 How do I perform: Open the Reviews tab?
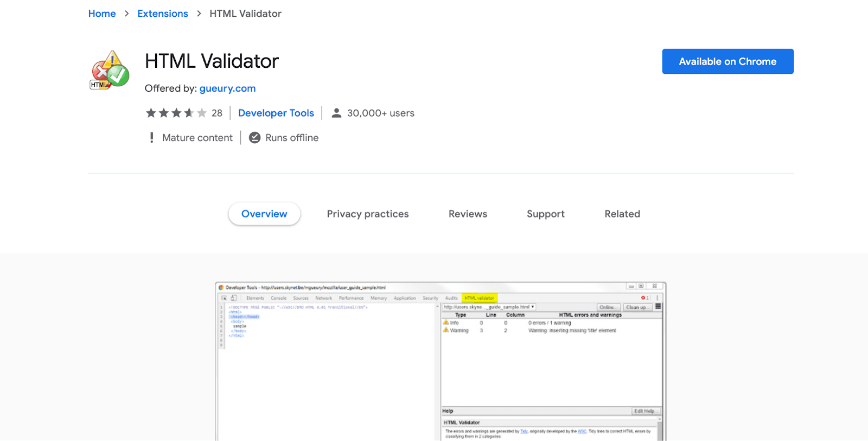pyautogui.click(x=468, y=214)
